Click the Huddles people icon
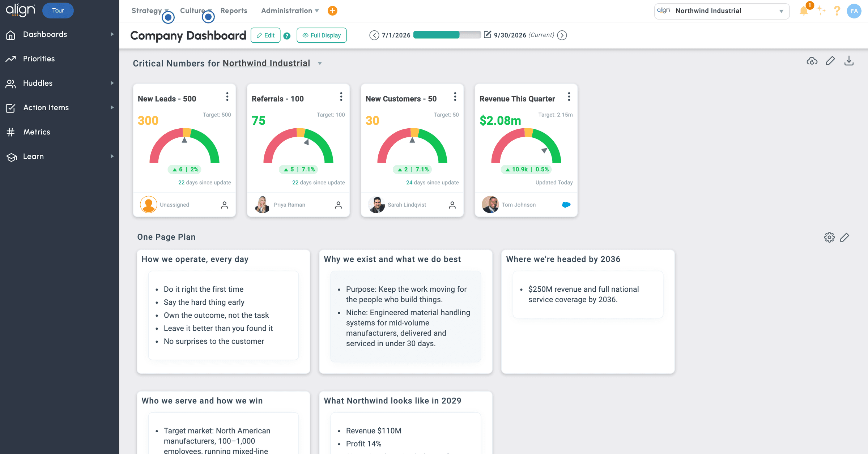The image size is (868, 454). pos(11,83)
